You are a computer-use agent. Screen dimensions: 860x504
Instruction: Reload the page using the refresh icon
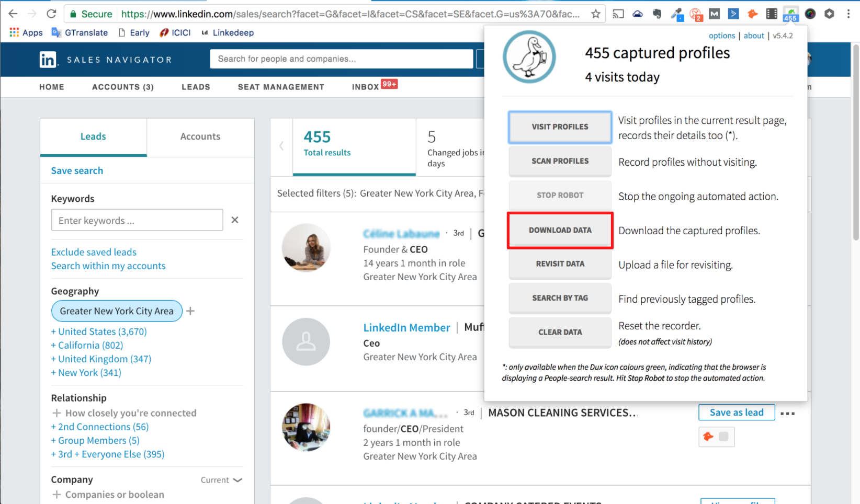tap(51, 14)
